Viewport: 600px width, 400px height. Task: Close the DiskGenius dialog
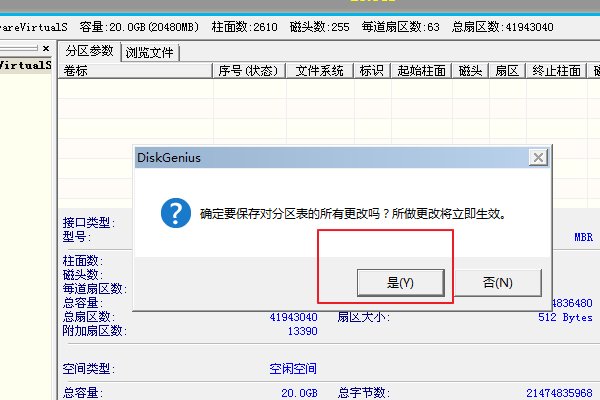538,157
